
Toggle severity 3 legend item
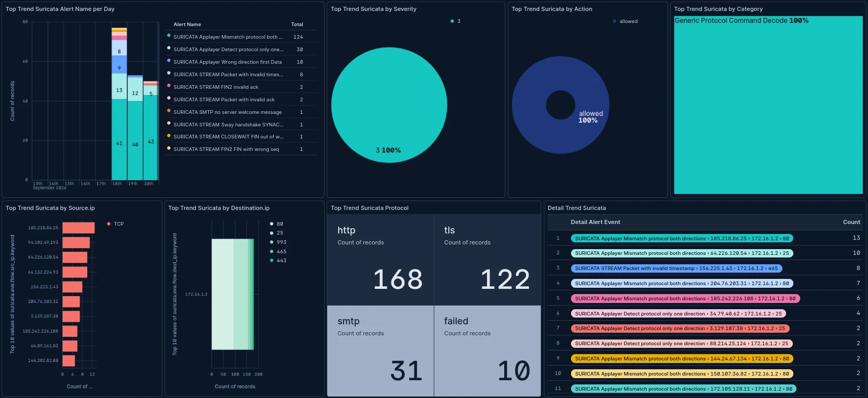click(x=455, y=21)
